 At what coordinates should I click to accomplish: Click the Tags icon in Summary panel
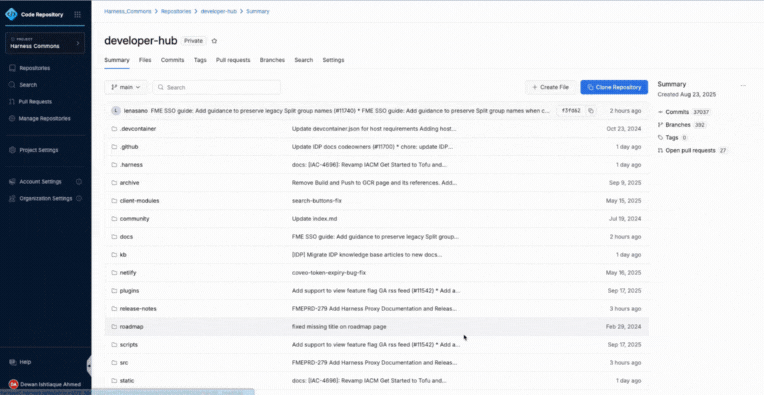pos(660,137)
